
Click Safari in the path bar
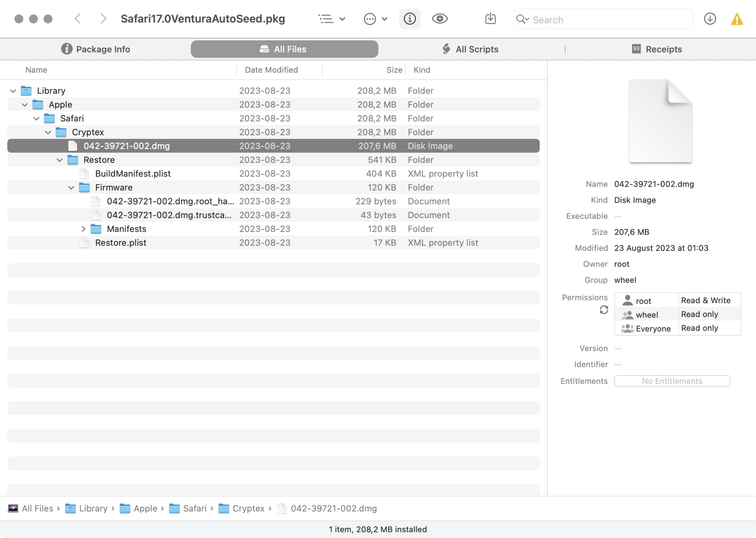194,509
